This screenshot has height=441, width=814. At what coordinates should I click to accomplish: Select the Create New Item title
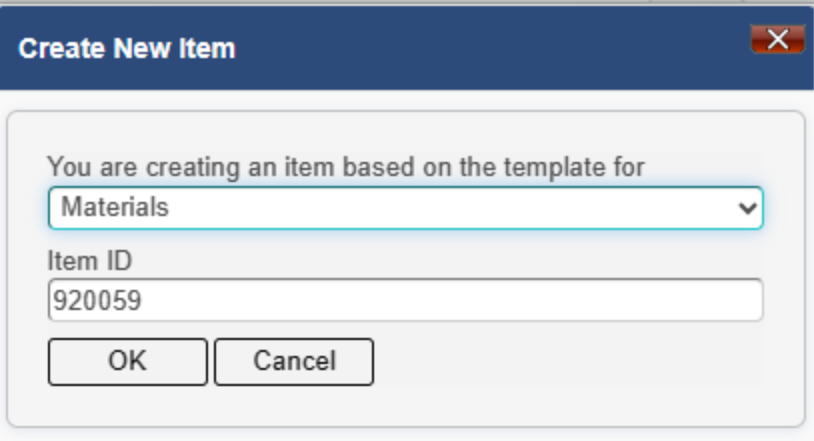pyautogui.click(x=127, y=48)
